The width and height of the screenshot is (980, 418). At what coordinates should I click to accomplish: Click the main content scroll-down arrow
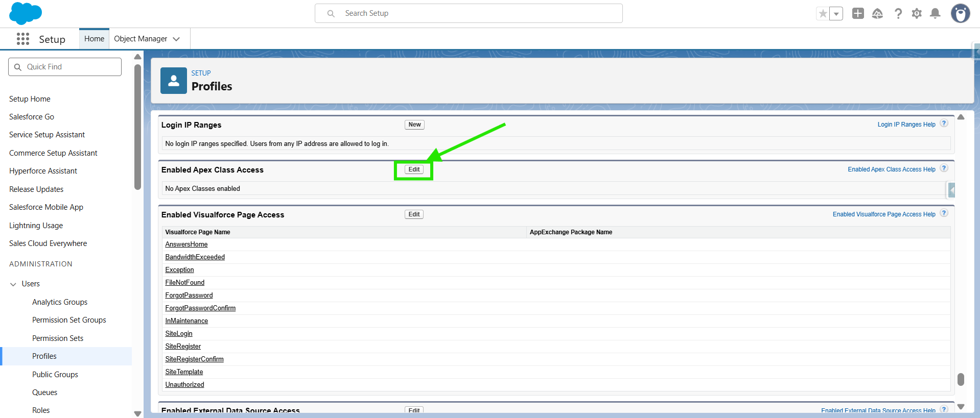[961, 407]
